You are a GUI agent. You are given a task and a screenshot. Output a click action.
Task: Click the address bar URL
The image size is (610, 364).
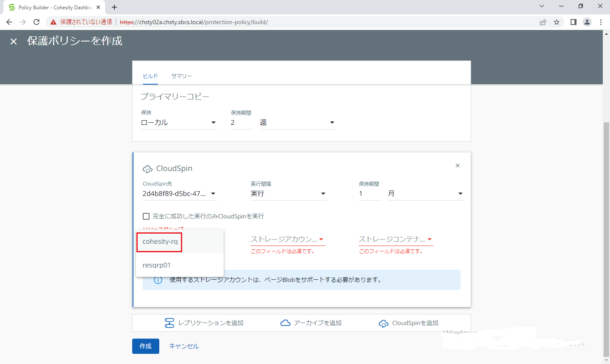click(194, 22)
